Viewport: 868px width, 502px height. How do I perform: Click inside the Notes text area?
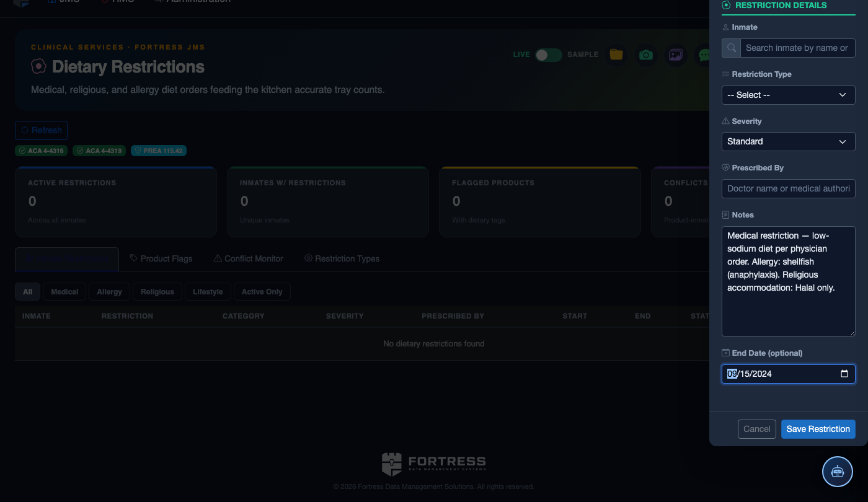click(x=789, y=281)
